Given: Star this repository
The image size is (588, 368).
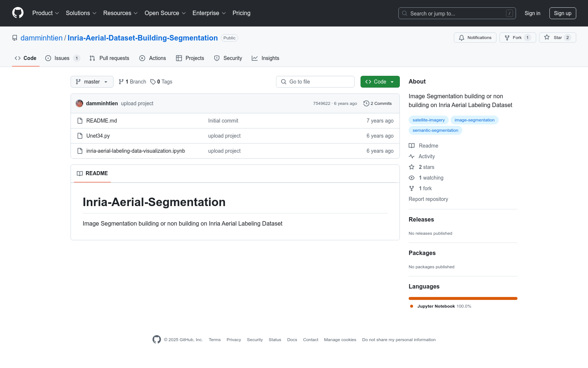Looking at the screenshot, I should [x=557, y=38].
